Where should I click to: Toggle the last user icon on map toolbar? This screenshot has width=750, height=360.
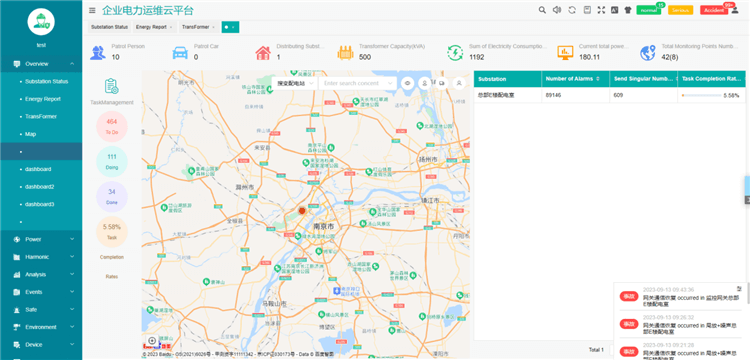click(459, 83)
